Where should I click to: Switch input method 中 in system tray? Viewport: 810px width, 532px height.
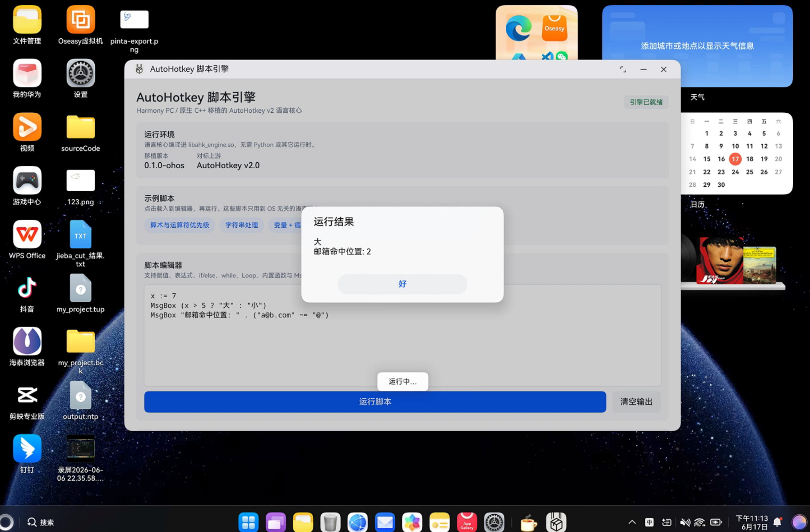tap(649, 522)
